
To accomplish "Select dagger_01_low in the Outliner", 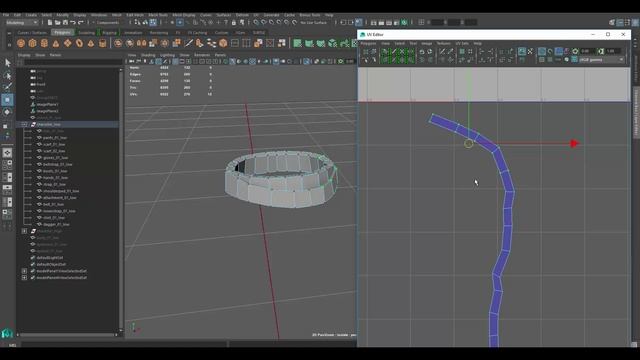I will (56, 224).
